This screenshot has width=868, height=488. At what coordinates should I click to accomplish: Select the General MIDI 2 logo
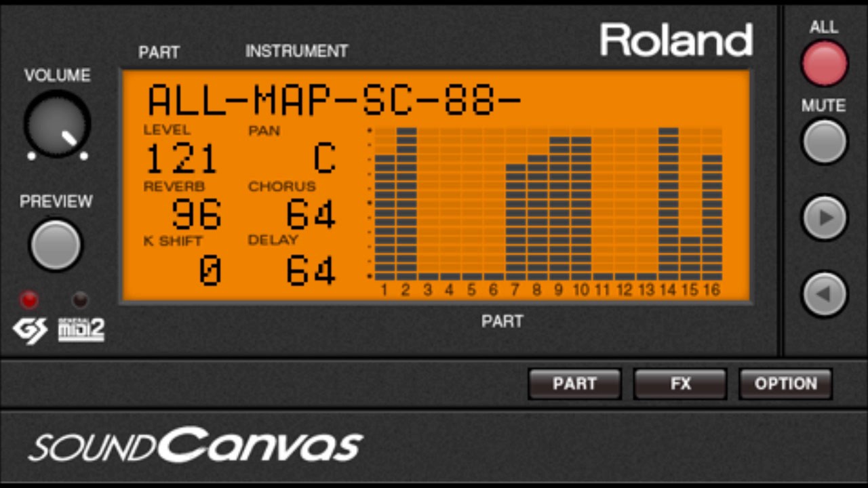tap(81, 330)
